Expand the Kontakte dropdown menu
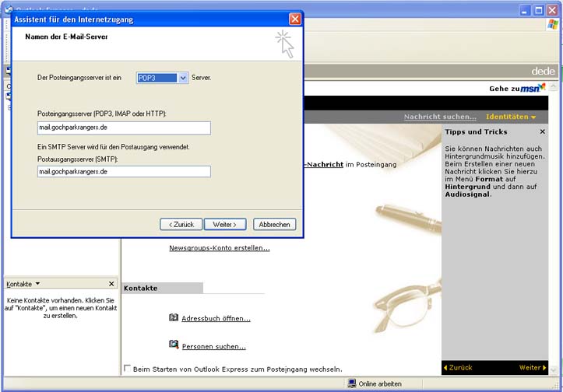563x392 pixels. click(37, 284)
